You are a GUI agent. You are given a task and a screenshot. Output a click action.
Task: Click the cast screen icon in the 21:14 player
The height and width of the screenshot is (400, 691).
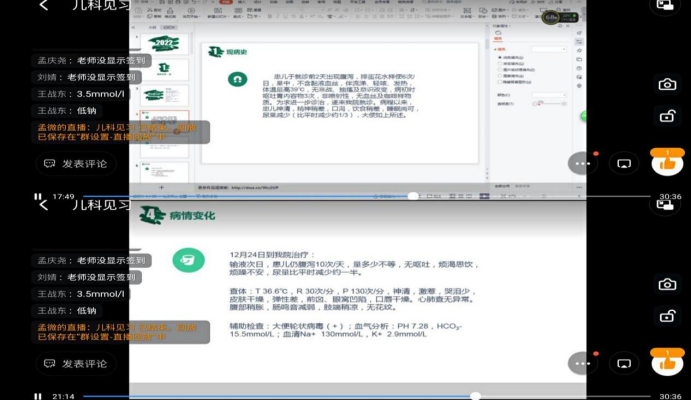coord(623,363)
